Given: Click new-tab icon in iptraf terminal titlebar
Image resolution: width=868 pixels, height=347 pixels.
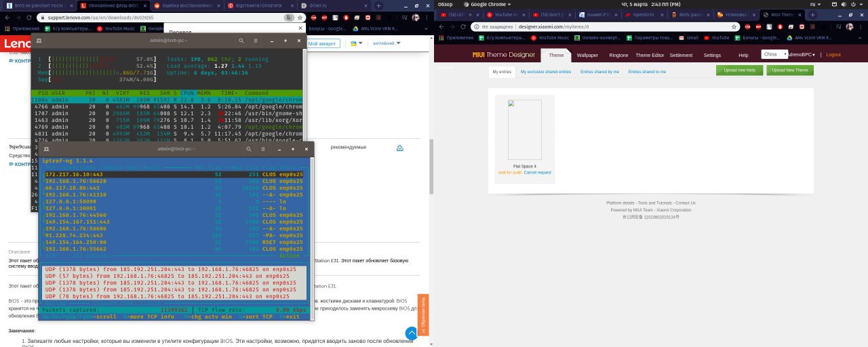Looking at the screenshot, I should click(x=46, y=148).
